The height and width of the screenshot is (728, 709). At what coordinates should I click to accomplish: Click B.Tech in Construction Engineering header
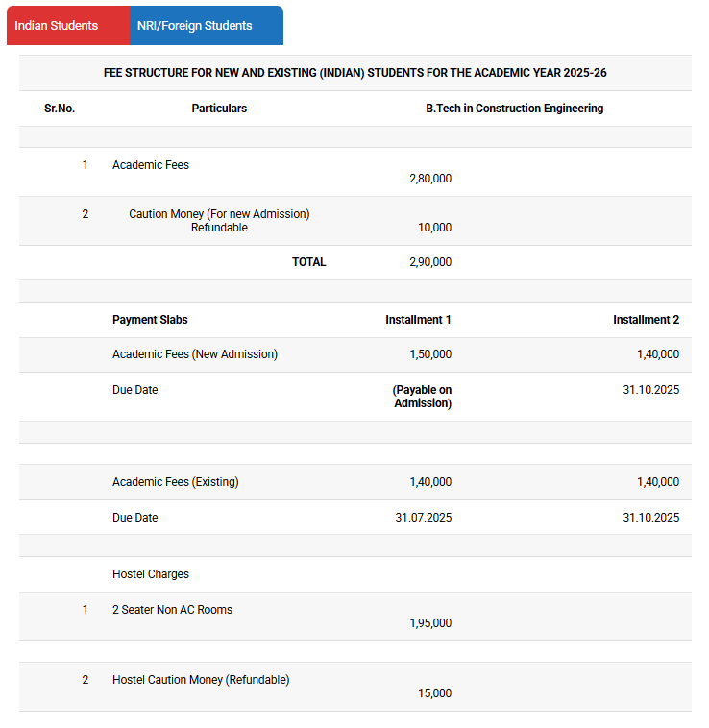click(514, 109)
